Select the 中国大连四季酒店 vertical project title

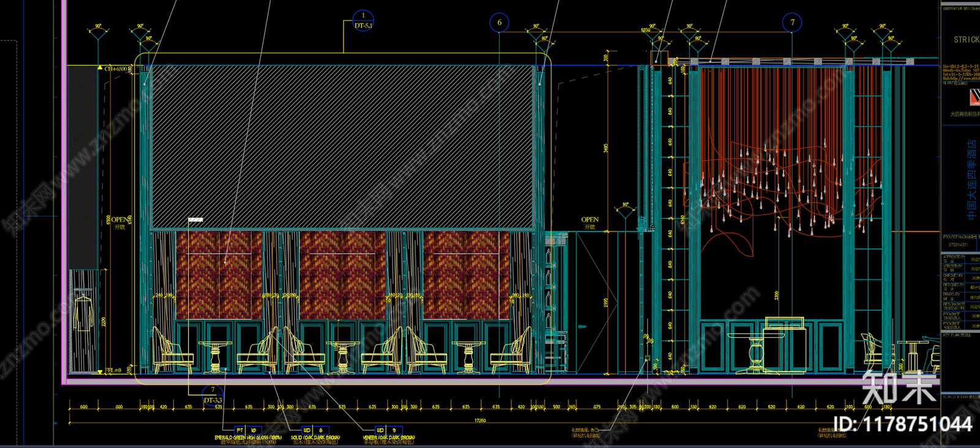click(972, 179)
